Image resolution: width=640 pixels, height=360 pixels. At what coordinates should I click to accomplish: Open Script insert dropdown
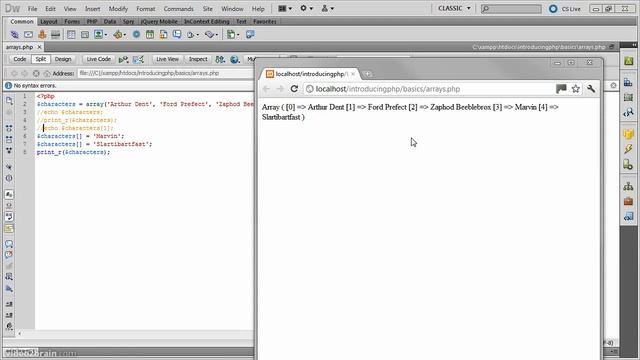click(x=211, y=35)
